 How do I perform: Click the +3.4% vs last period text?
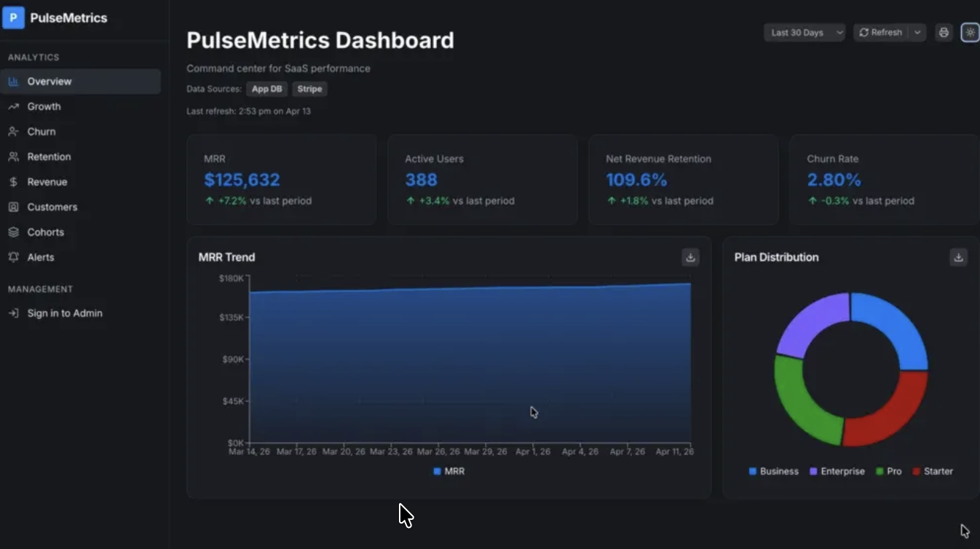coord(459,201)
